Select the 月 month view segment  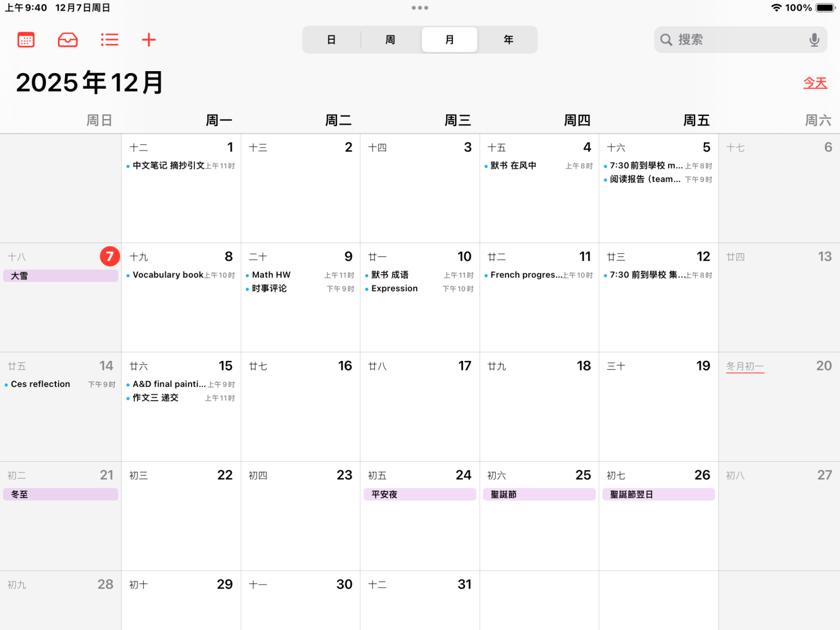click(x=449, y=40)
